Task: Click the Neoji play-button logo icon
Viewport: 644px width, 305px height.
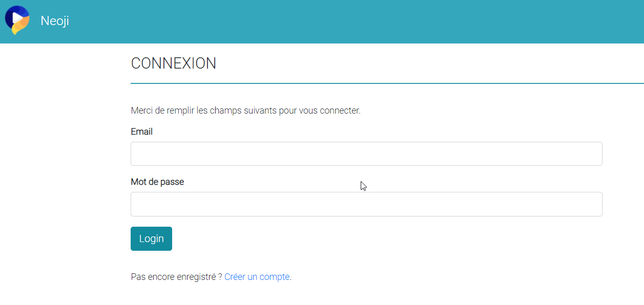Action: (17, 20)
